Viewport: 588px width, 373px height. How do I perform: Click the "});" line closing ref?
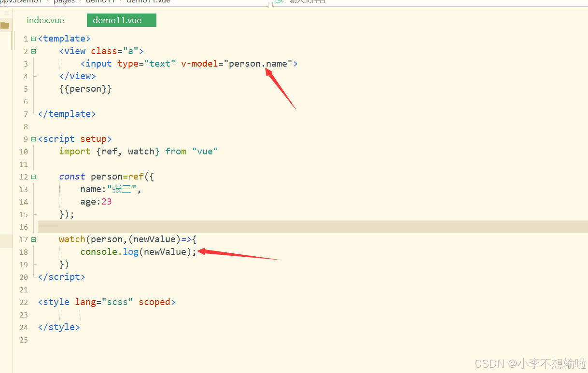67,214
